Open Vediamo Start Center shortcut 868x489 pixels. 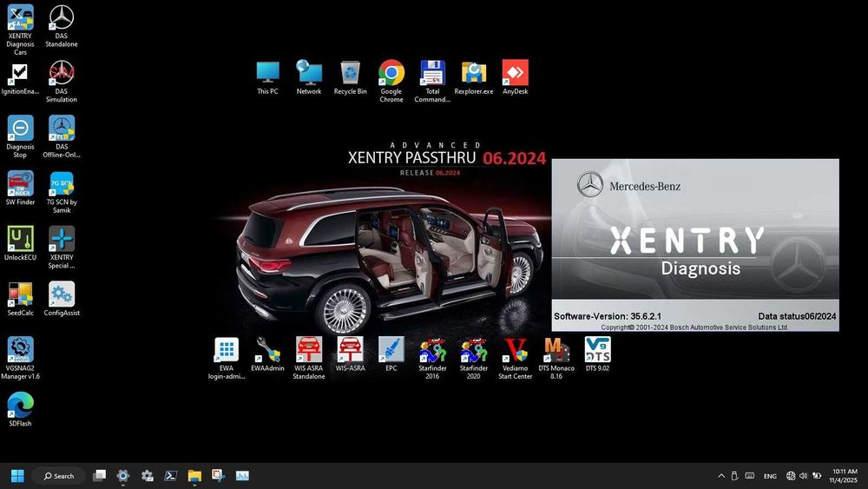[516, 359]
